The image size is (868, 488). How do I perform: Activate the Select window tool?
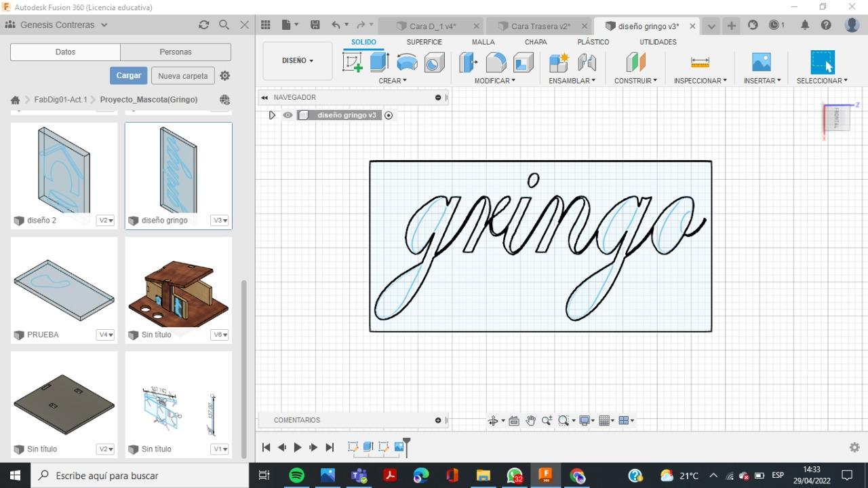[x=823, y=62]
